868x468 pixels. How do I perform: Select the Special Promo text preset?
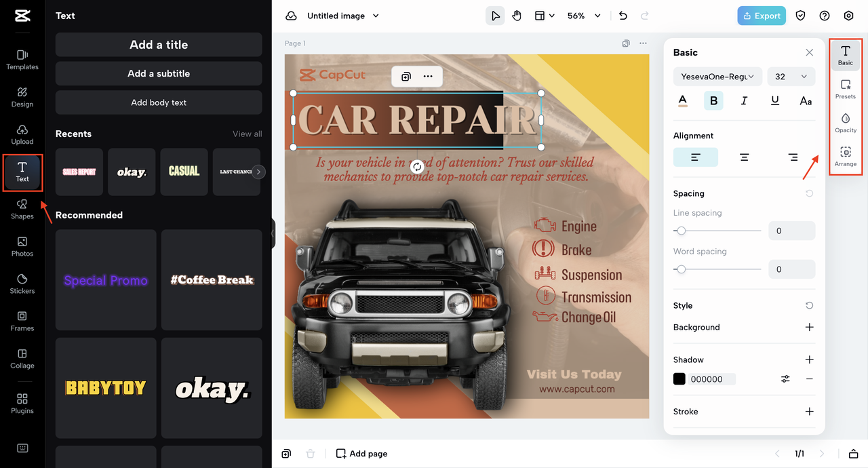click(x=106, y=280)
